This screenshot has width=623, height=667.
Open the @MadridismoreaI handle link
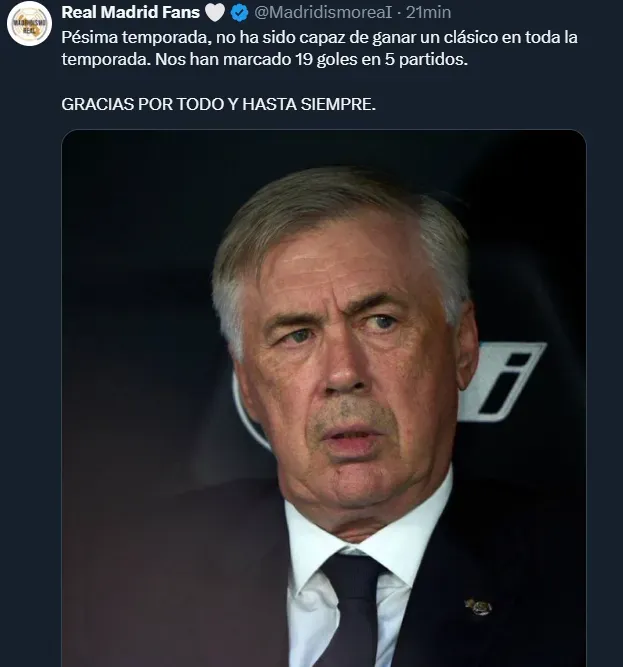324,14
